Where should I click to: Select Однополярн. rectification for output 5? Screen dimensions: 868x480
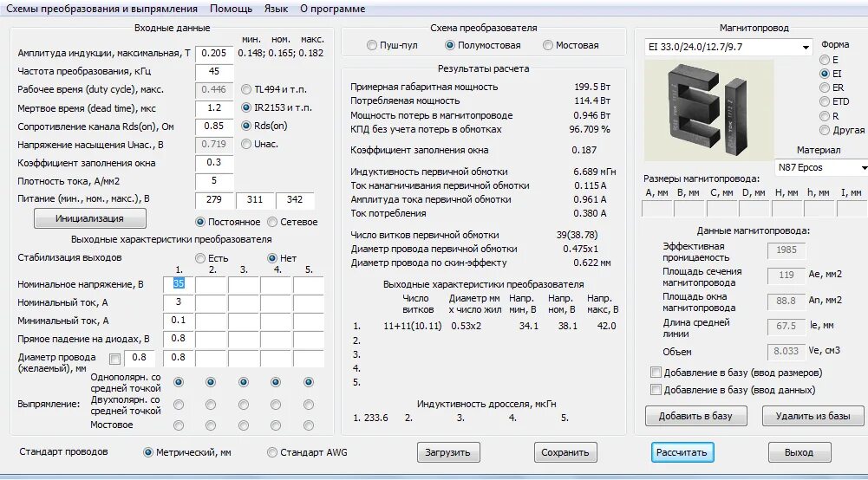click(x=309, y=382)
